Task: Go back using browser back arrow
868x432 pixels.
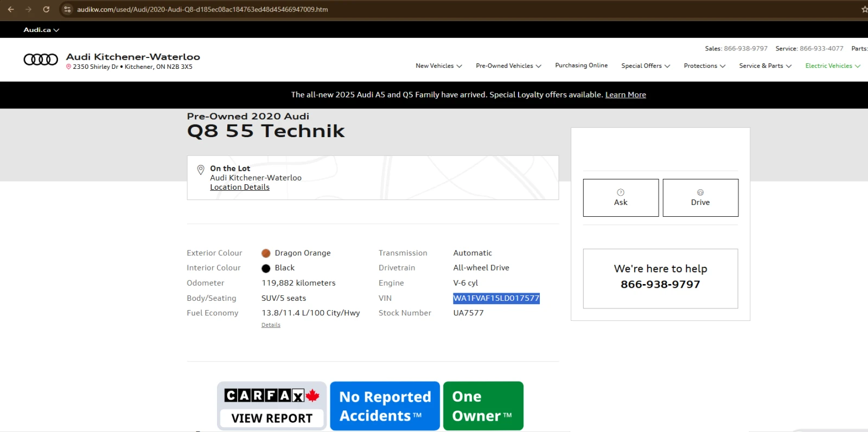Action: click(x=11, y=9)
